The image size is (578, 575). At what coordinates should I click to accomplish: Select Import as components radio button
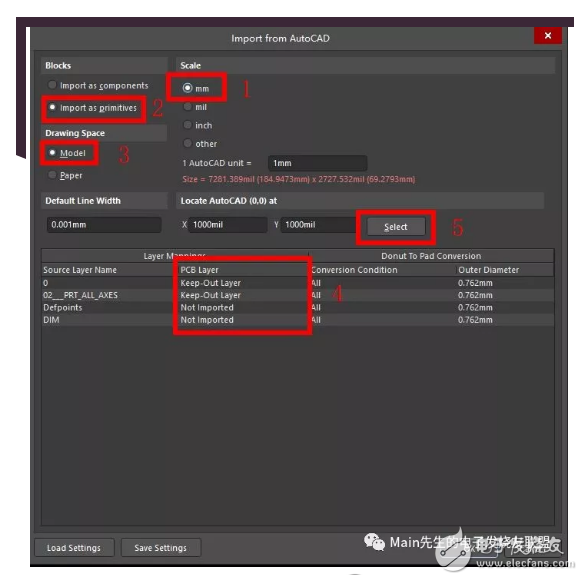pos(52,85)
